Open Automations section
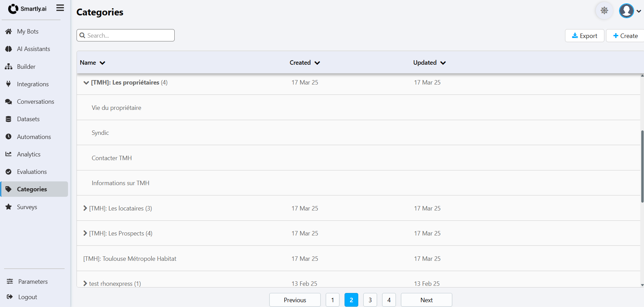 34,137
